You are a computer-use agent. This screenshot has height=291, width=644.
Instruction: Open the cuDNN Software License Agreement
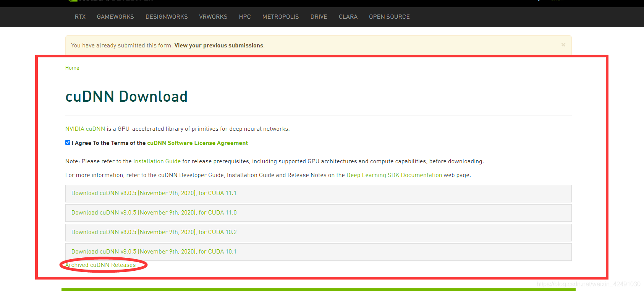coord(197,143)
